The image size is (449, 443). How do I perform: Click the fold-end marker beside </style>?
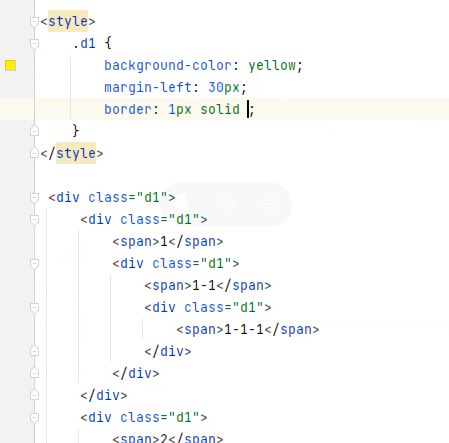point(34,153)
